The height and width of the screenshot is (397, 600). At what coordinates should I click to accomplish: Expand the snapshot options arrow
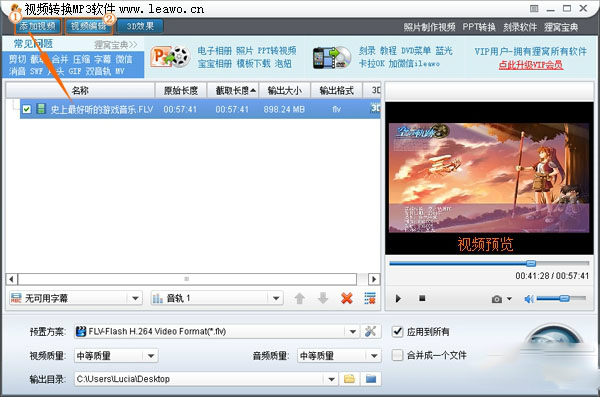(x=509, y=299)
